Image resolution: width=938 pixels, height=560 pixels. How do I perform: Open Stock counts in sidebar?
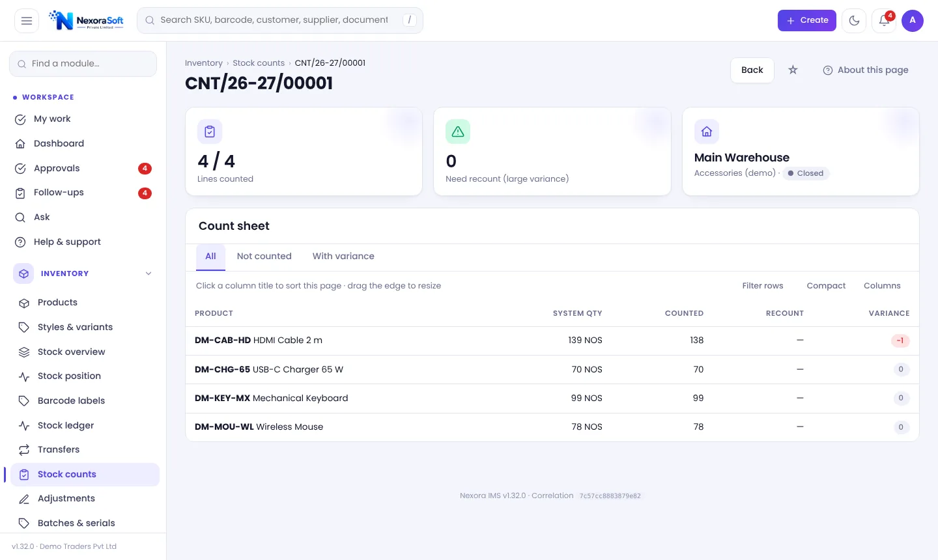point(85,475)
